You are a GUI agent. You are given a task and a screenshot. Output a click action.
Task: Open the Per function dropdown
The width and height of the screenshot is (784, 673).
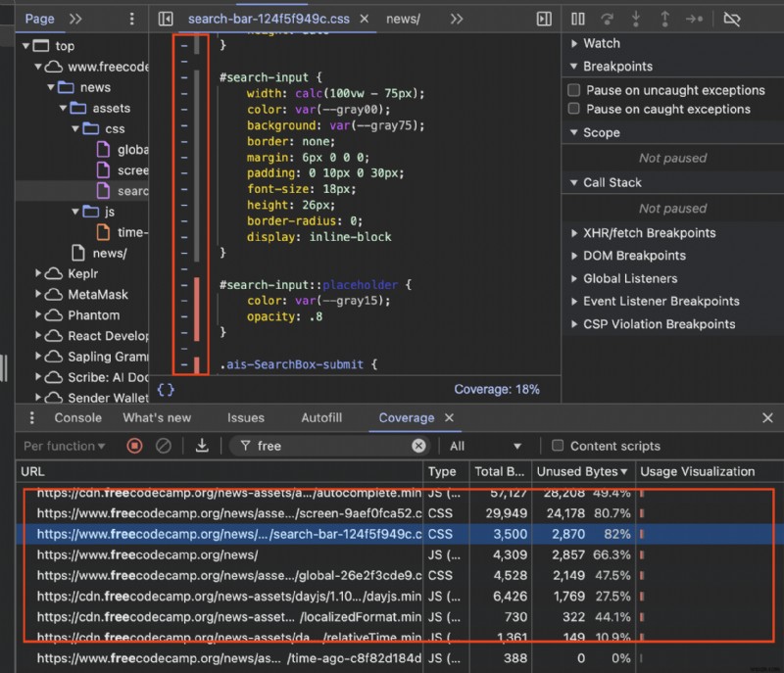(64, 446)
